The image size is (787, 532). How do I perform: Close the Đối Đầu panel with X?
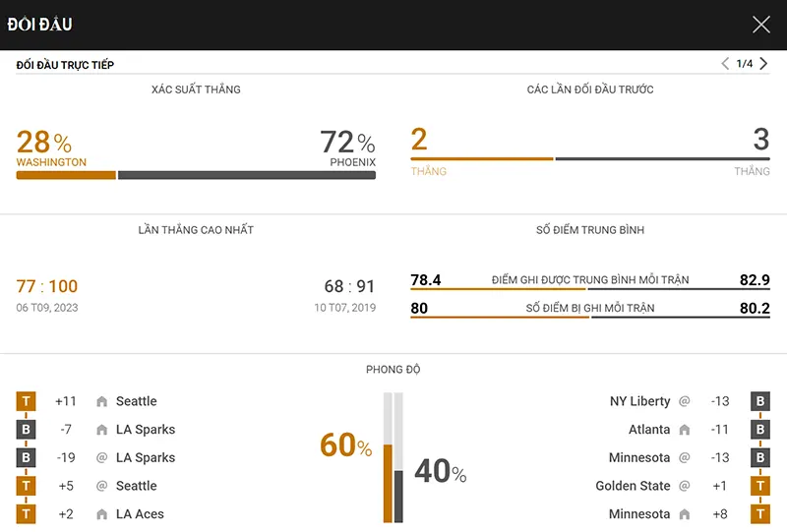coord(760,24)
